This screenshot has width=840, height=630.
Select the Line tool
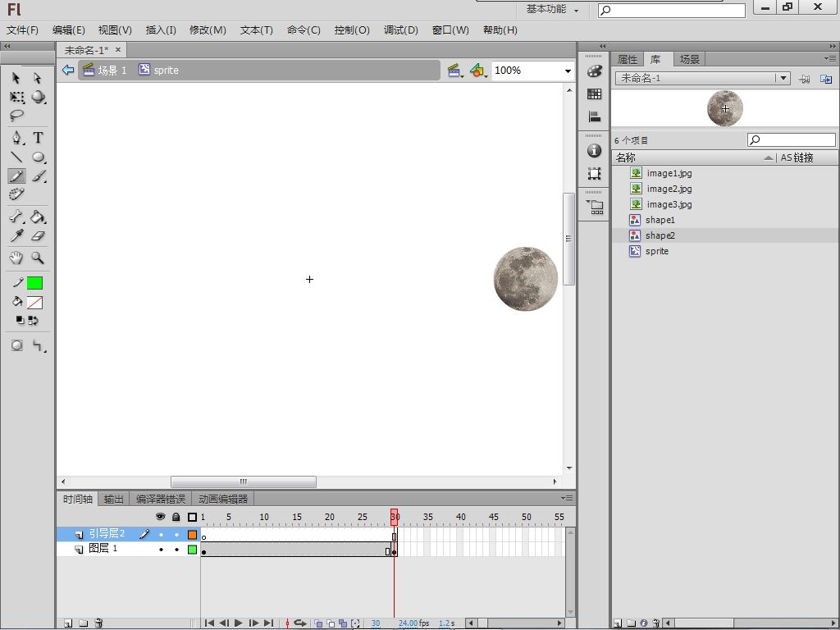[16, 157]
